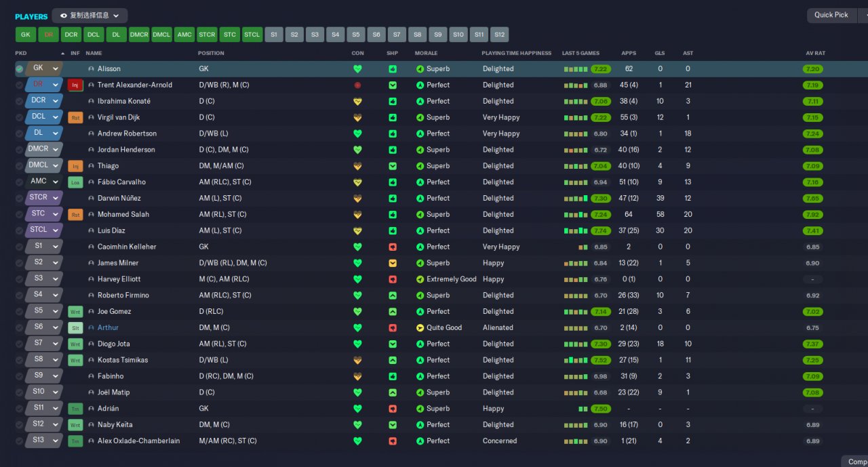Select the S1 substitute filter tab
Viewport: 868px width, 467px height.
pyautogui.click(x=274, y=35)
